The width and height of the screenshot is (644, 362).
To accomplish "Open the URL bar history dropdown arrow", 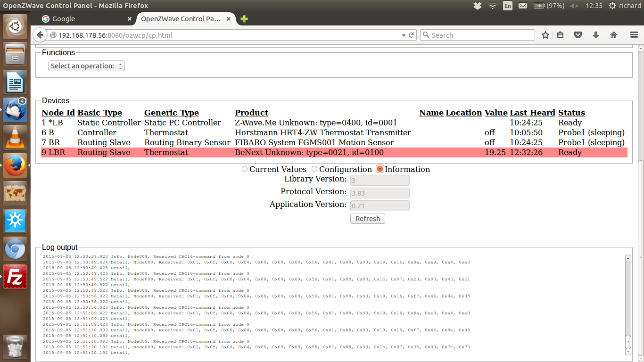I will (x=404, y=35).
